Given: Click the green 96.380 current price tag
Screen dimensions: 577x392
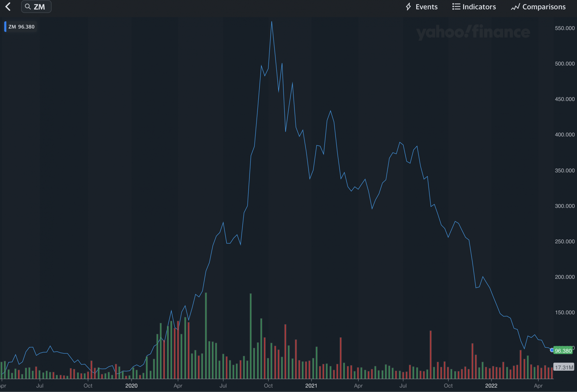Looking at the screenshot, I should [x=563, y=351].
